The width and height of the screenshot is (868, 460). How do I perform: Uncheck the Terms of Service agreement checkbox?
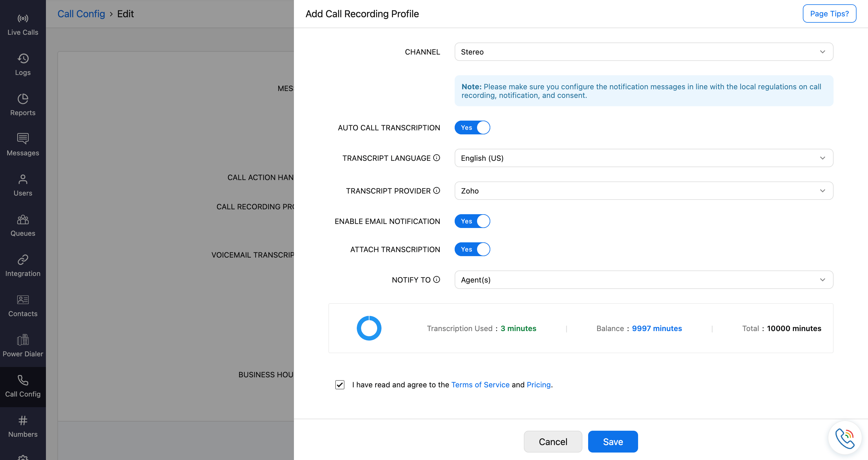(x=340, y=385)
